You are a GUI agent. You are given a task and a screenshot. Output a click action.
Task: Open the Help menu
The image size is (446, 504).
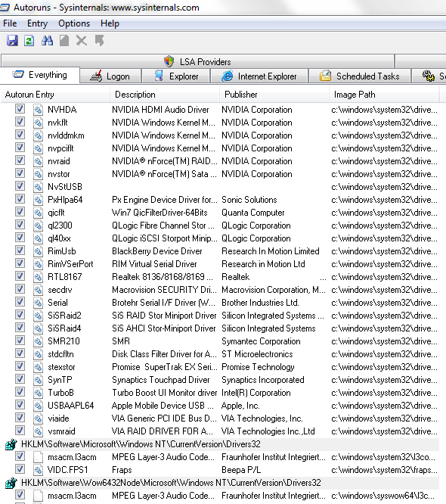pos(110,23)
